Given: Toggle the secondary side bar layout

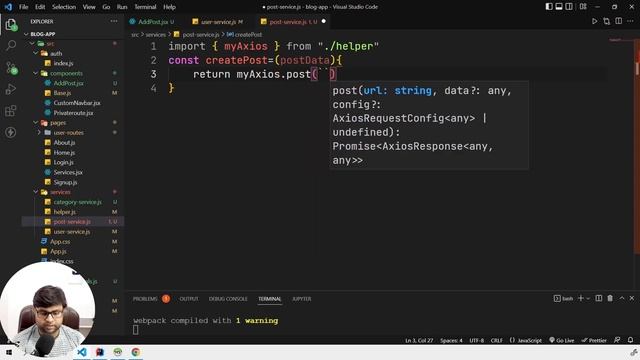Looking at the screenshot, I should (x=569, y=7).
